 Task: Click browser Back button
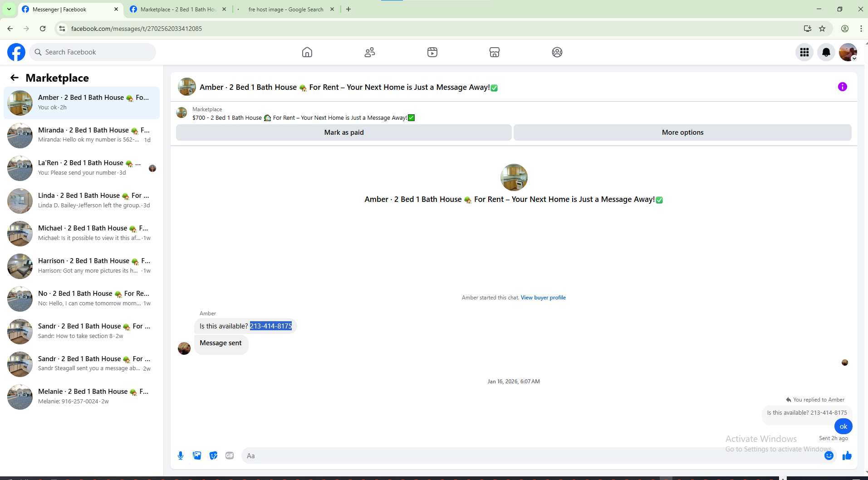[x=10, y=29]
